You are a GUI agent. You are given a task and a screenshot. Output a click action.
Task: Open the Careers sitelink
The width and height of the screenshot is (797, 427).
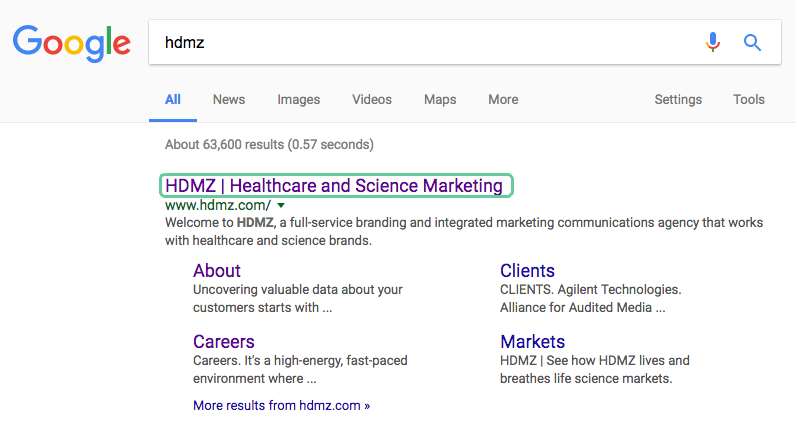pyautogui.click(x=224, y=342)
